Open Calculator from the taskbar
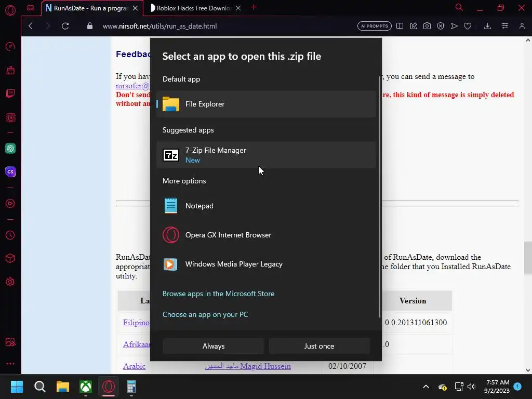The image size is (532, 399). (x=131, y=387)
